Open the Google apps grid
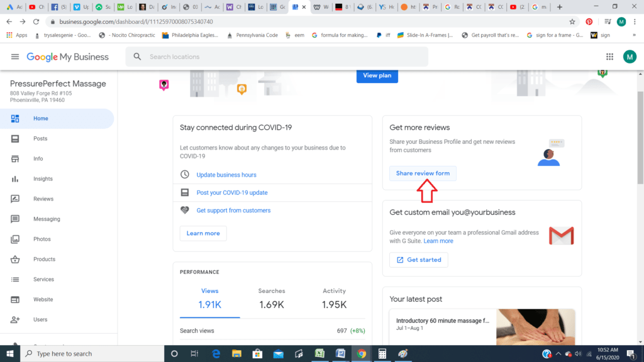 coord(609,57)
